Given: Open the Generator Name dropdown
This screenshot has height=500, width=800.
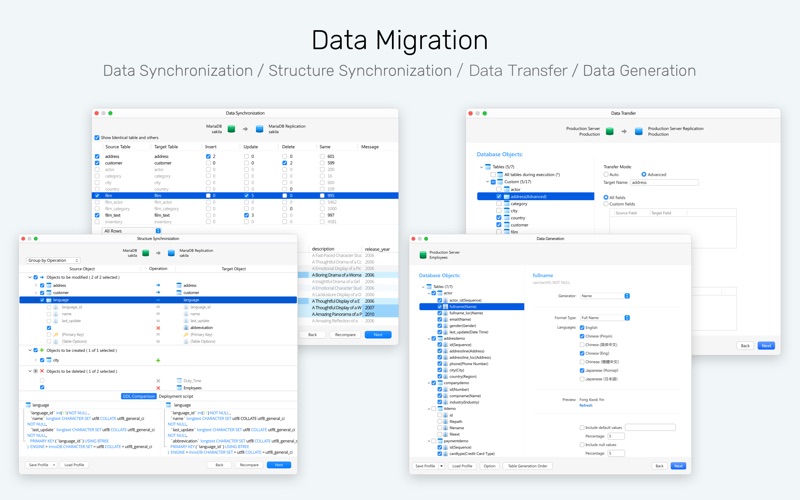Looking at the screenshot, I should tap(605, 296).
